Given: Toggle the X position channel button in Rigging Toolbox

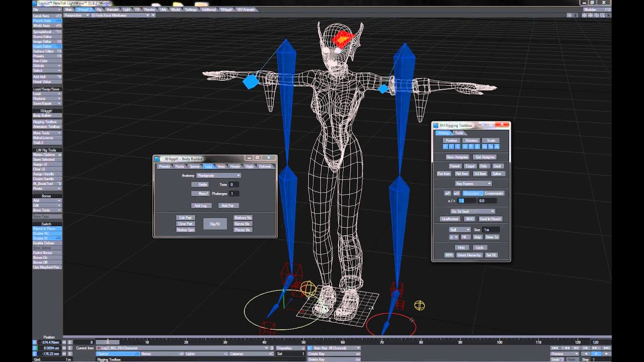Looking at the screenshot, I should pyautogui.click(x=445, y=147).
